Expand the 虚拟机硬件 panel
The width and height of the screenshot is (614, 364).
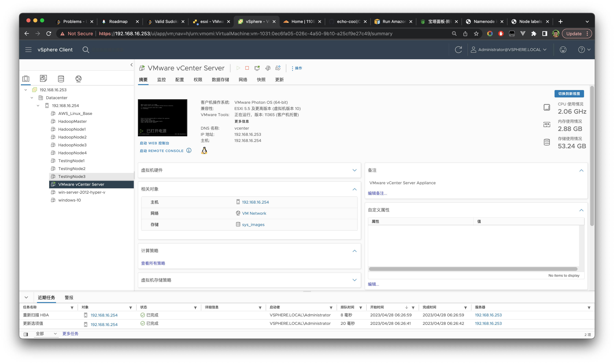point(354,170)
